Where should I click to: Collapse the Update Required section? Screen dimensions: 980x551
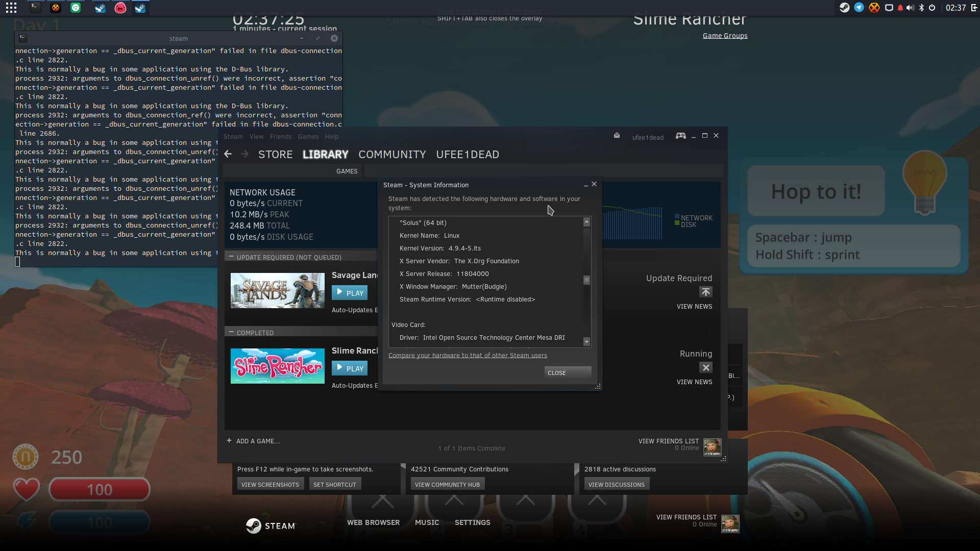[231, 257]
